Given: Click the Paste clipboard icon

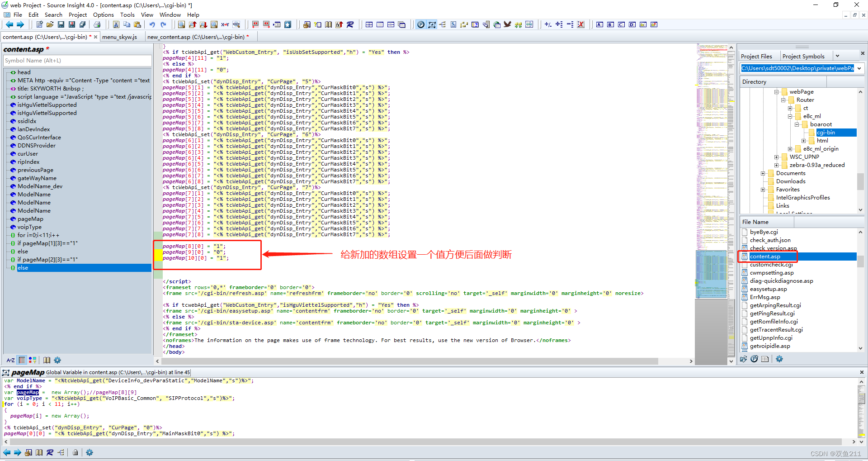Looking at the screenshot, I should [138, 24].
